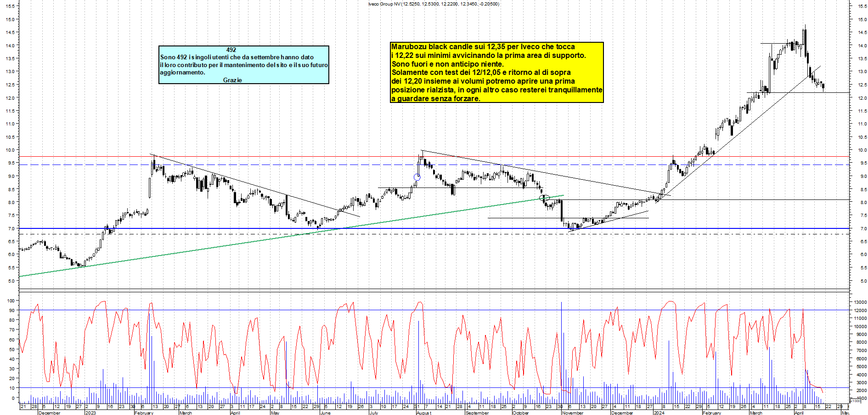Screen dimensions: 868x415
Task: Select the red horizontal resistance line
Action: [x=434, y=157]
